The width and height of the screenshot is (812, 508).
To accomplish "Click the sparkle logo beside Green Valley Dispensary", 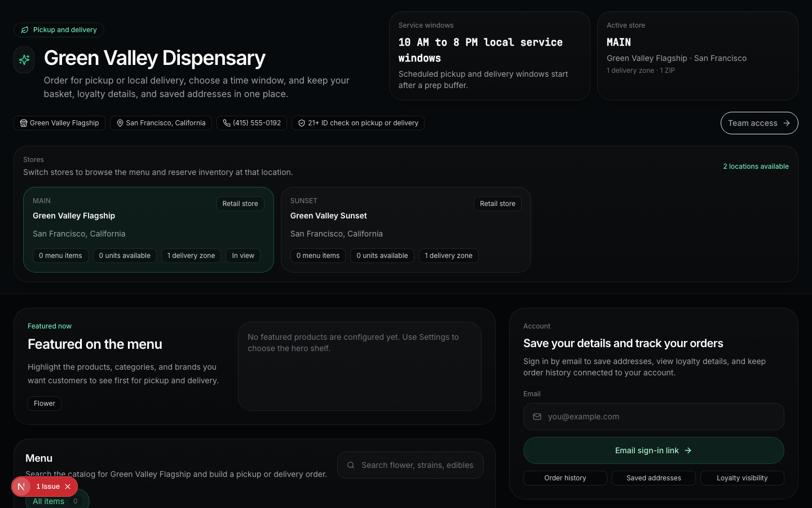I will 24,59.
